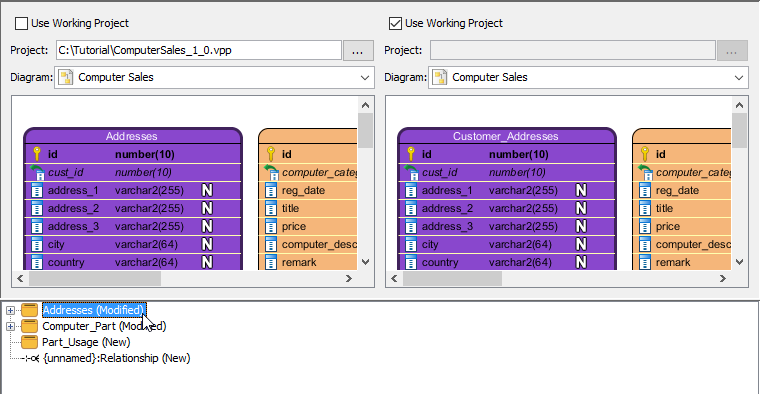Click right arrow on right preview horizontal scrollbar
Viewport: 760px width, 394px height.
[x=723, y=278]
